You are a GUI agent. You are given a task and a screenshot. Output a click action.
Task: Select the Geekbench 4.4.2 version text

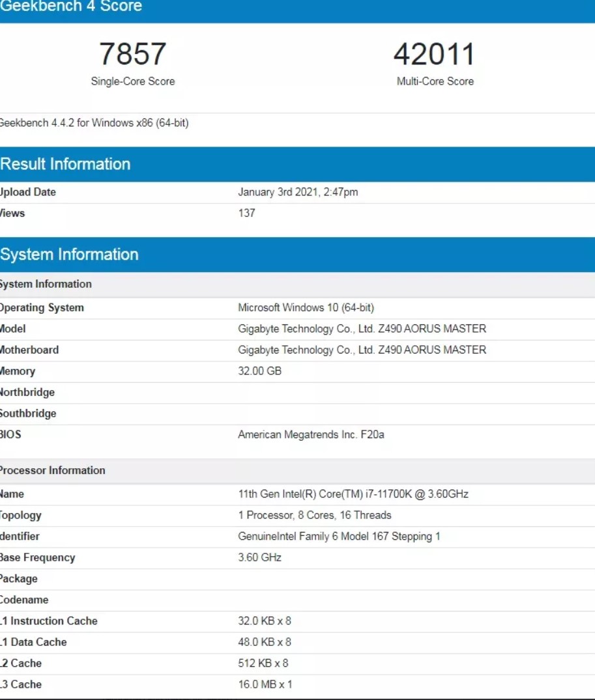point(93,123)
